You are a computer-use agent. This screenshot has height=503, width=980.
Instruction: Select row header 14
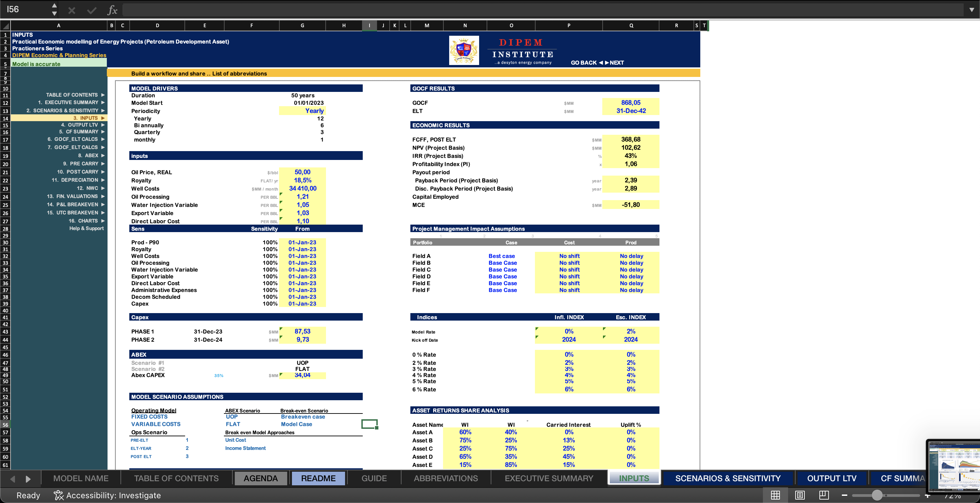pyautogui.click(x=5, y=118)
